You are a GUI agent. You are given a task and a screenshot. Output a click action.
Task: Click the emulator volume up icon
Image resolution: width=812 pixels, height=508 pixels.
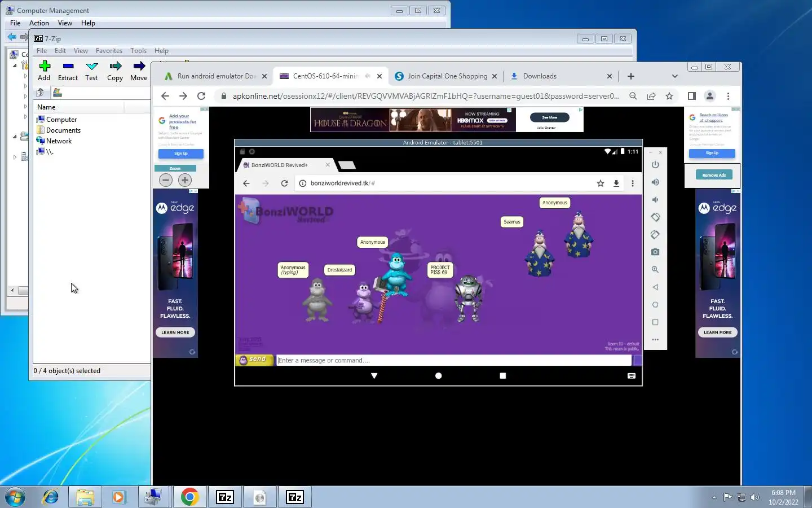coord(655,182)
